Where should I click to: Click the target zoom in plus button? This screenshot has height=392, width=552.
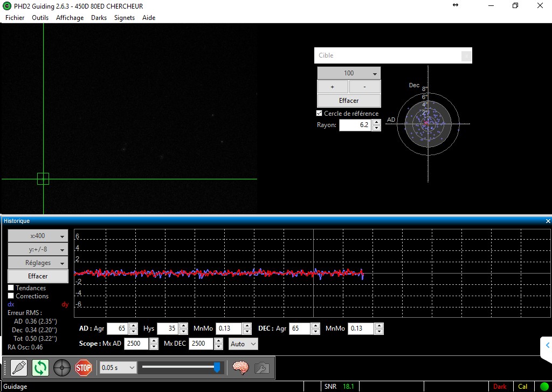point(332,87)
